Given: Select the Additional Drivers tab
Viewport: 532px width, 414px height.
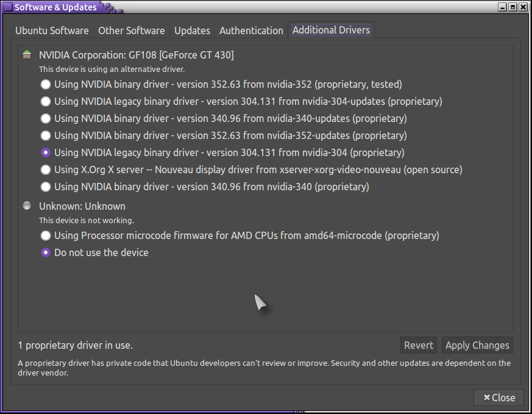Looking at the screenshot, I should [331, 30].
